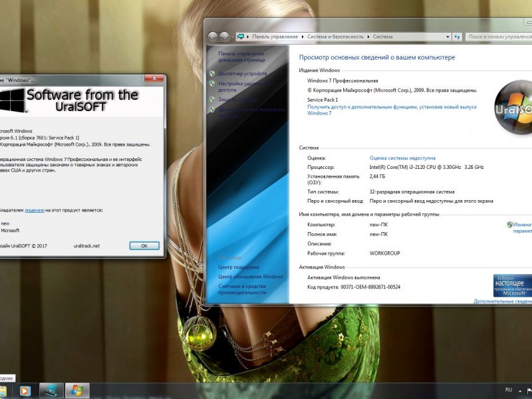Open Панель управления - домашняя страница link
This screenshot has height=399, width=532.
[x=243, y=57]
